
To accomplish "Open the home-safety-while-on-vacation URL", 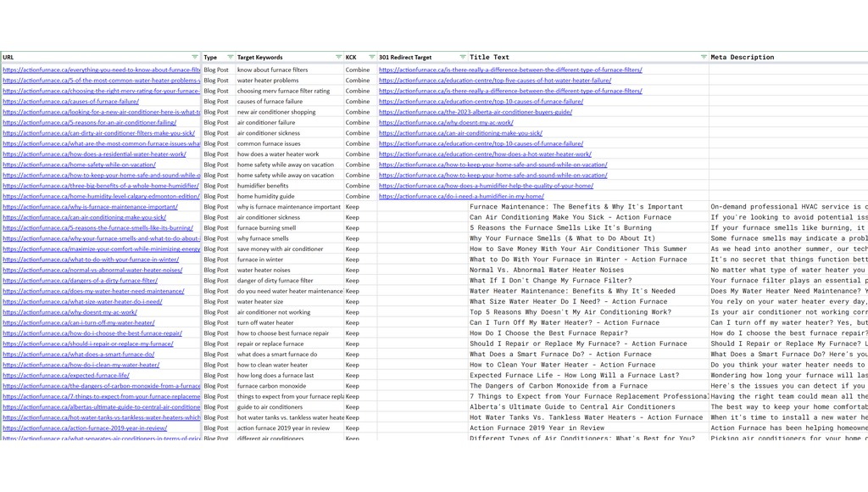I will (79, 165).
